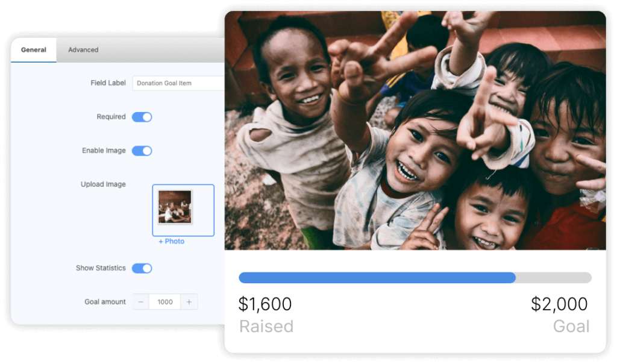The width and height of the screenshot is (617, 364).
Task: Select the uploaded image thumbnail
Action: (x=175, y=207)
